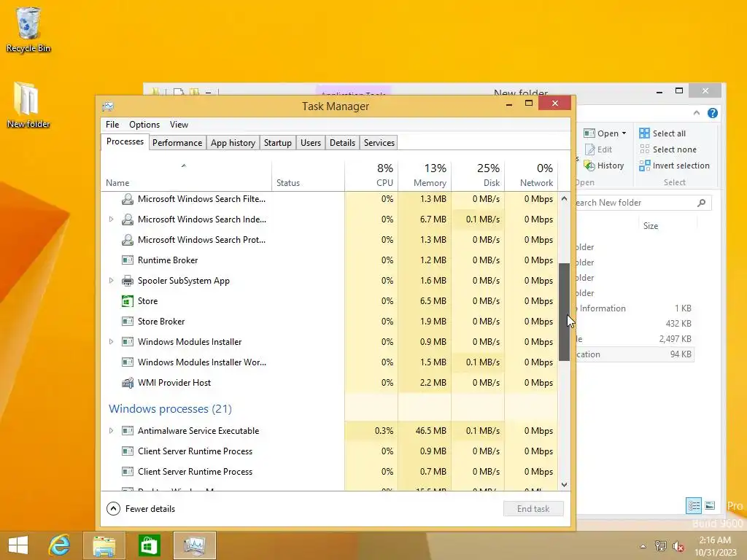Click the Spooler SubSystem App printer icon
Image resolution: width=747 pixels, height=560 pixels.
pos(127,281)
